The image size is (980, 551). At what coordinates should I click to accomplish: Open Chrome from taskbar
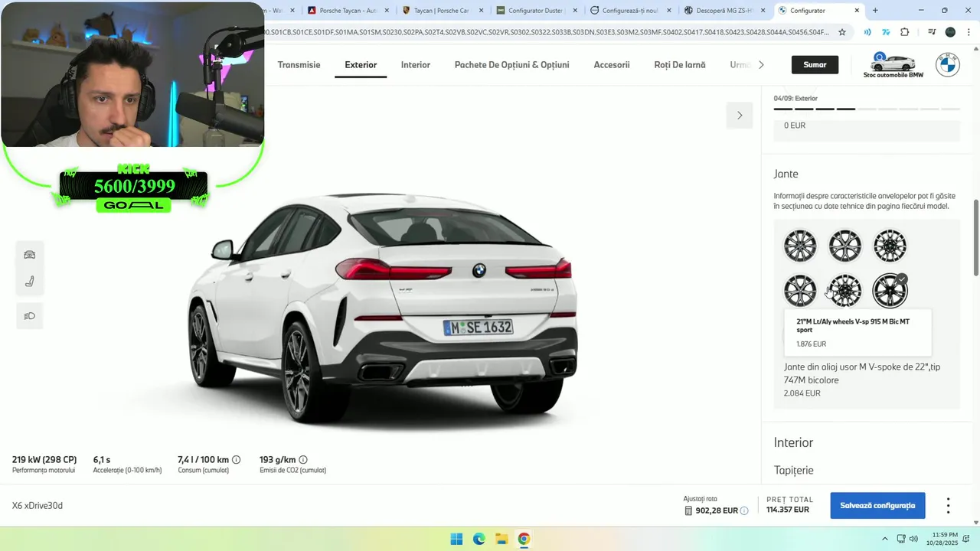pos(524,539)
